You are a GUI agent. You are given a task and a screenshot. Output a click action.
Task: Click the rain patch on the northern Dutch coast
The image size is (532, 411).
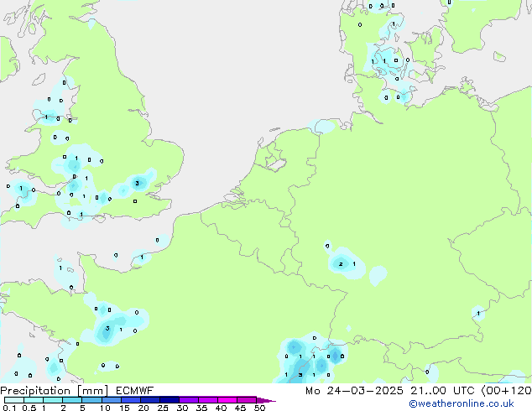coord(324,127)
